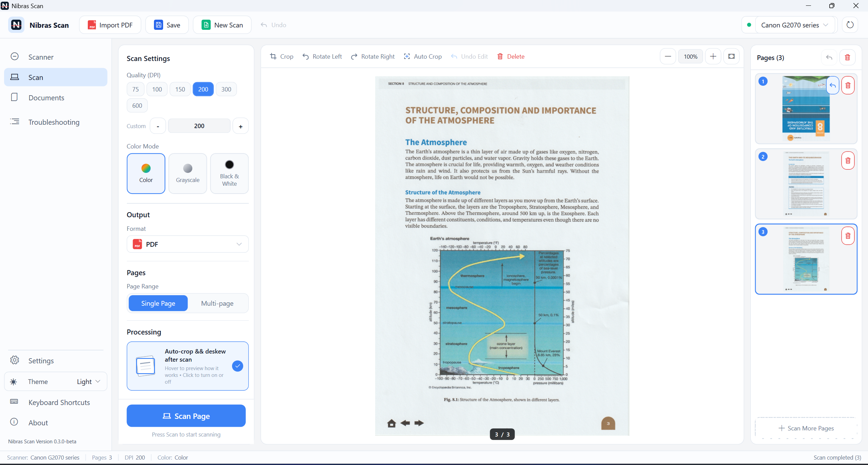
Task: Toggle Auto-crop and deskew after scan
Action: [188, 366]
